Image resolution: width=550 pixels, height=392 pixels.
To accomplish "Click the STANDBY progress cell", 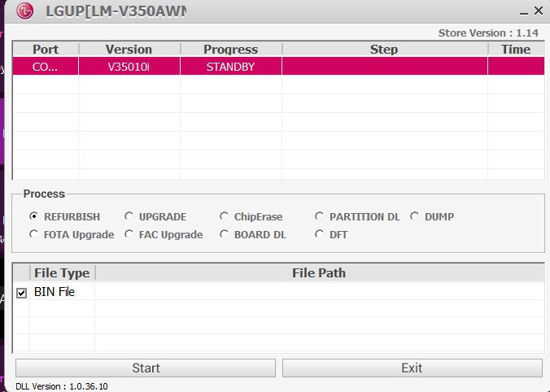I will click(231, 66).
